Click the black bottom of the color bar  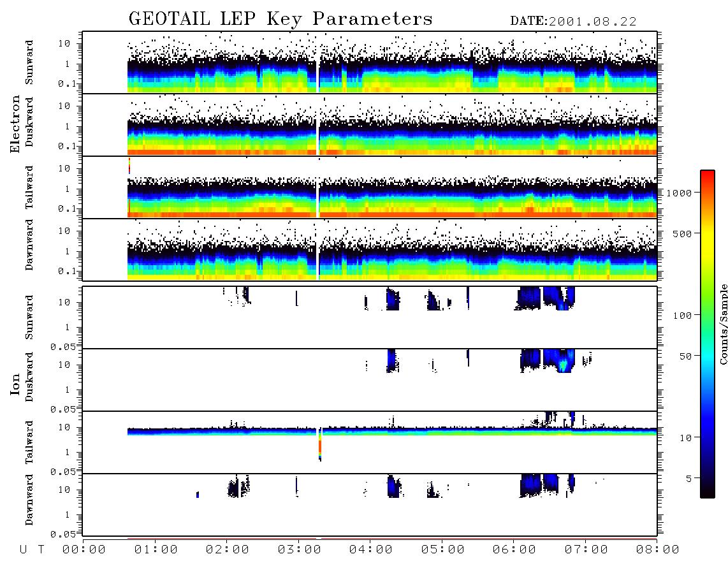[x=708, y=492]
